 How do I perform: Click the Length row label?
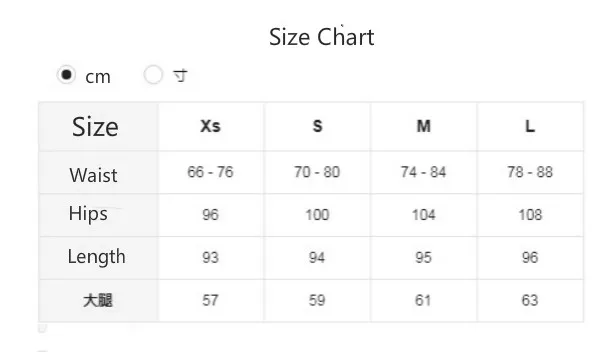[x=96, y=257]
